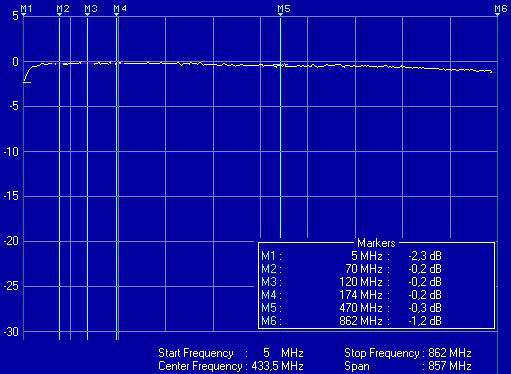This screenshot has height=374, width=511.
Task: Select the M5 marker flag
Action: pos(284,9)
